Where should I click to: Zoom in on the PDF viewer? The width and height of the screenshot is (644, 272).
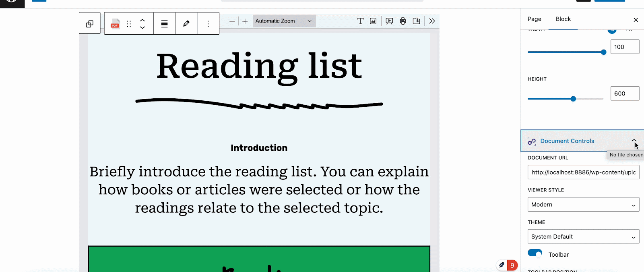[245, 21]
